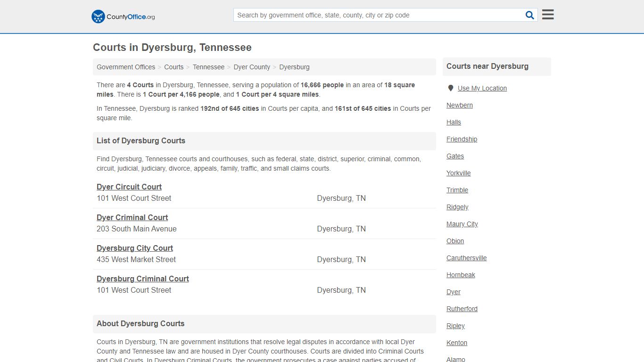Viewport: 644px width, 362px height.
Task: Open Dyersburg Criminal Court listing
Action: pos(143,279)
